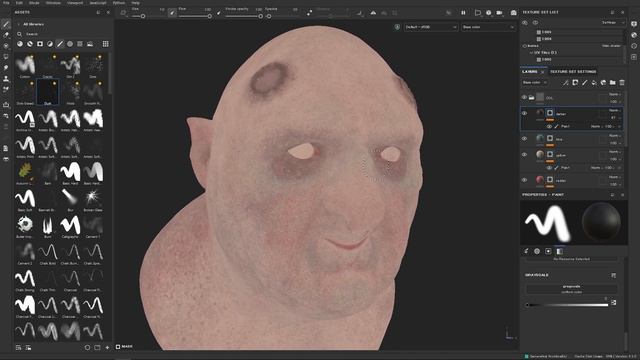This screenshot has height=360, width=640.
Task: Open the camera settings icon in toolbar
Action: point(499,13)
